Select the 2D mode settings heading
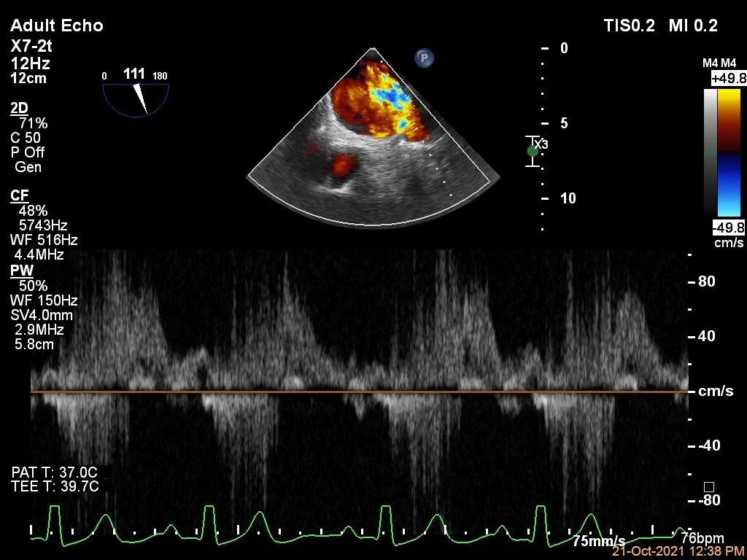The height and width of the screenshot is (560, 747). coord(19,108)
